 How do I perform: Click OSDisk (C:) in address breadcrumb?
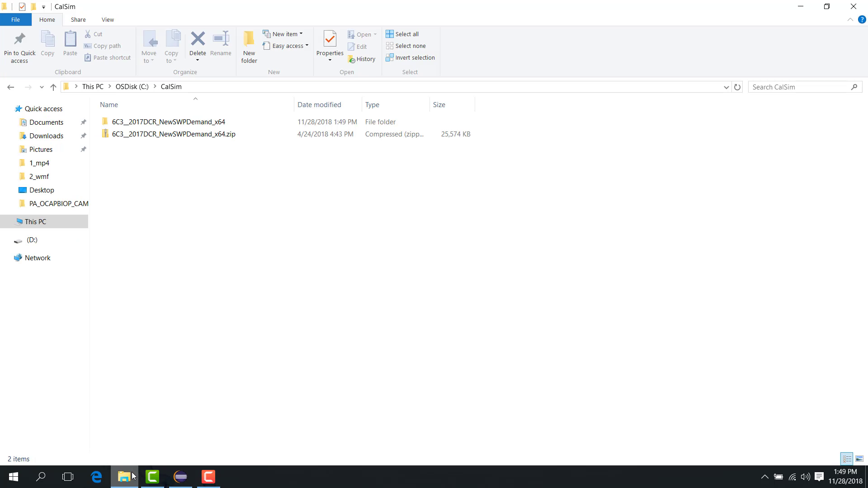132,86
